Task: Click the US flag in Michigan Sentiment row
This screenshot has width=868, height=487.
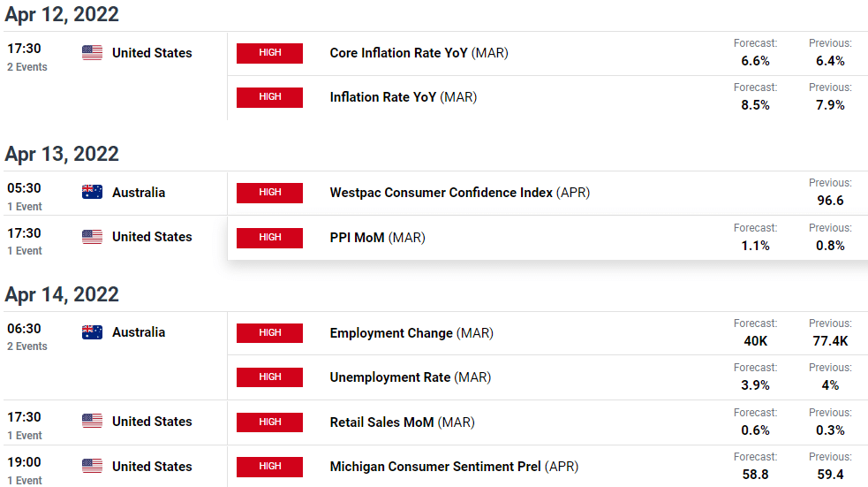Action: click(92, 466)
